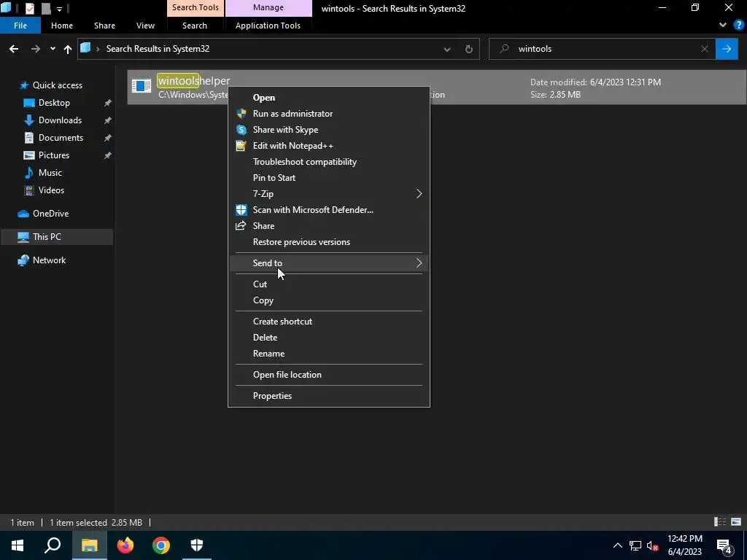Go forward with the forward arrow

pyautogui.click(x=36, y=49)
